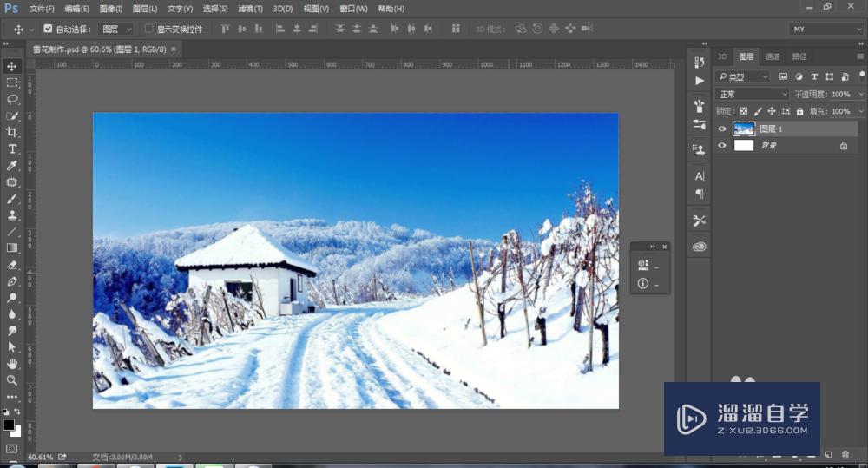Toggle lock all padlock icon
This screenshot has width=868, height=468.
[x=800, y=111]
